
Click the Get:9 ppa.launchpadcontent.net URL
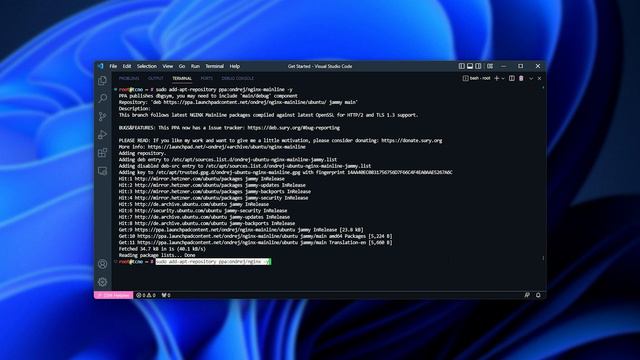(x=215, y=230)
